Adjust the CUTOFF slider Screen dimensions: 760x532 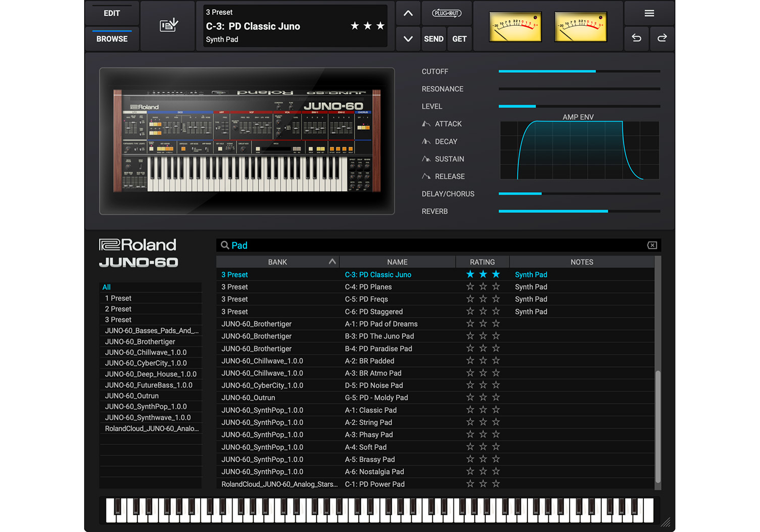click(x=579, y=71)
